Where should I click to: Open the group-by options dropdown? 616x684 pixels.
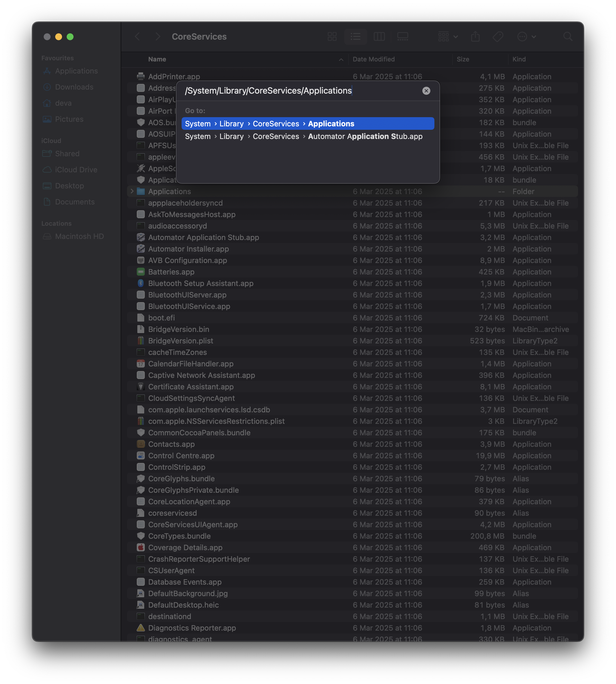tap(448, 36)
